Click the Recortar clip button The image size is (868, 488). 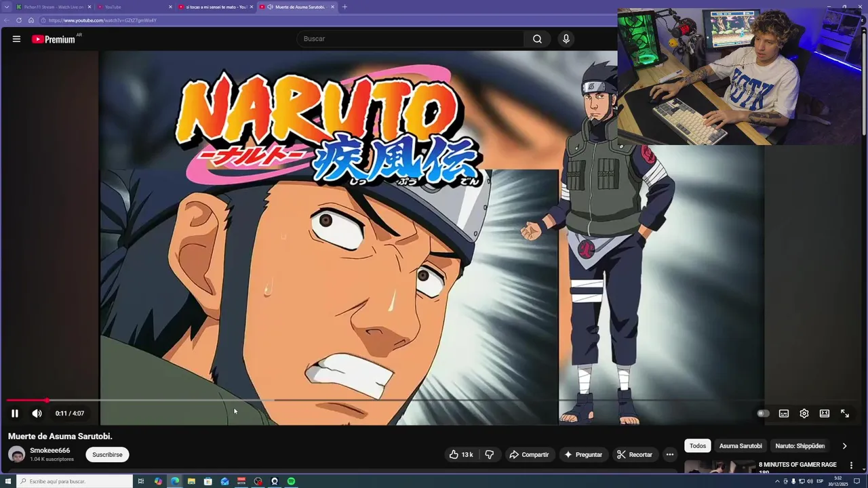click(x=635, y=455)
